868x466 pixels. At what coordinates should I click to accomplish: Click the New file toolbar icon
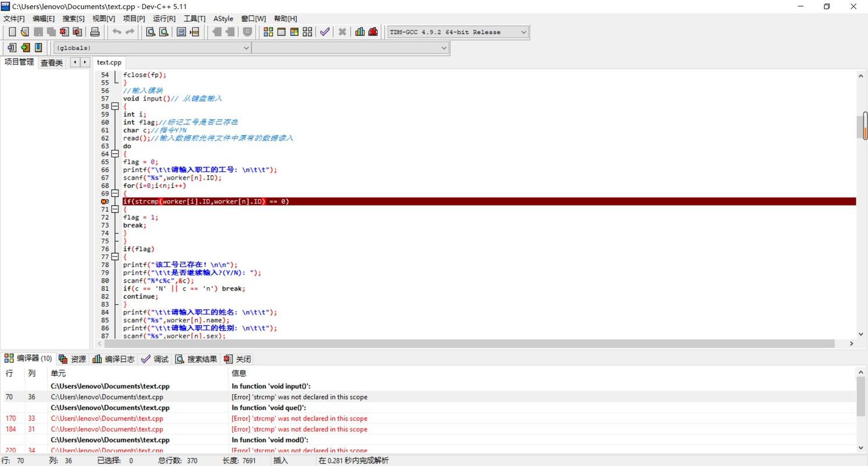pyautogui.click(x=12, y=32)
